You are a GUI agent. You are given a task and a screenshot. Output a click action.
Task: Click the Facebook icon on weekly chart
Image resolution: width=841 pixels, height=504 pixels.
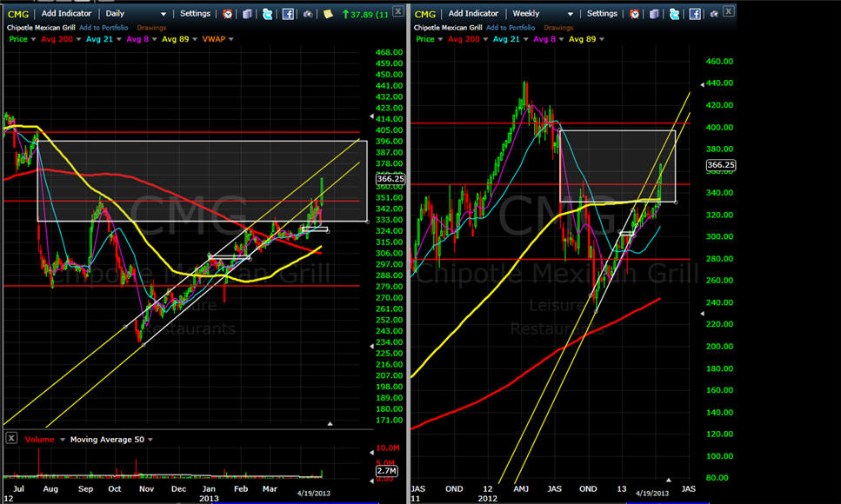695,14
